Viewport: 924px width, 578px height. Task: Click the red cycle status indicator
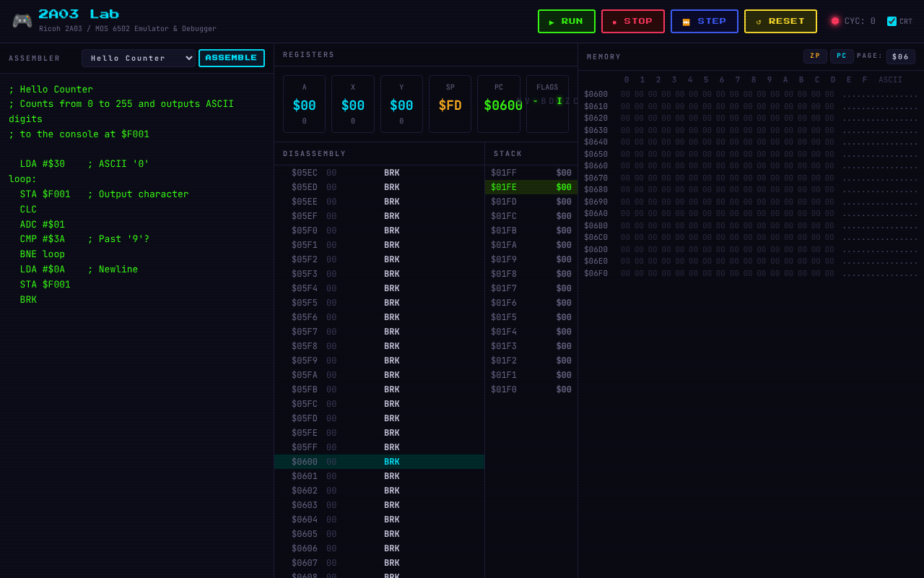point(835,21)
